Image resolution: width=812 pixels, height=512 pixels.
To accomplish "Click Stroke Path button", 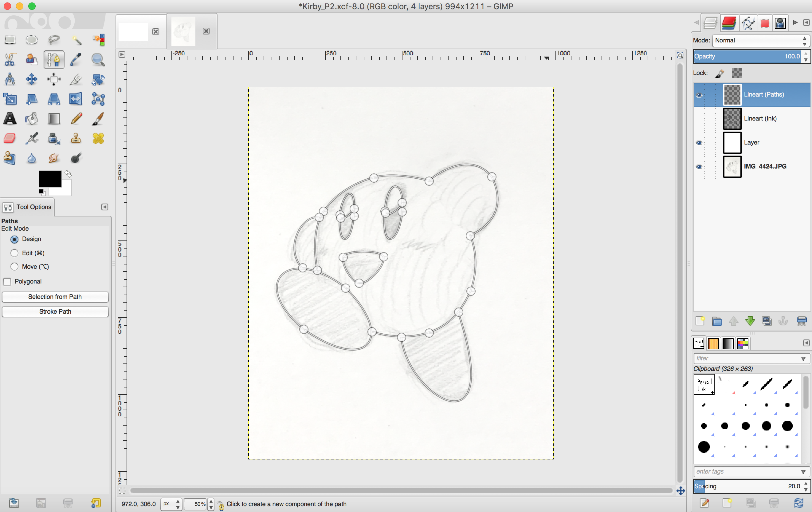I will pos(55,312).
